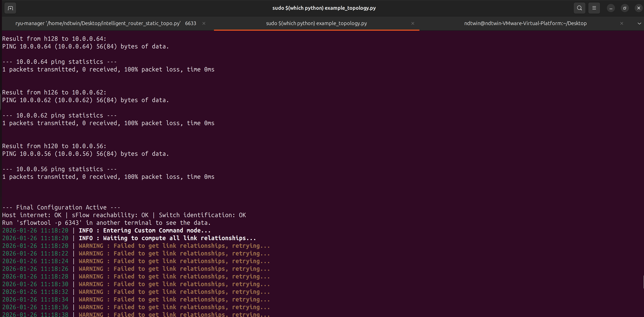Restore the terminal window size
Image resolution: width=644 pixels, height=317 pixels.
pos(625,8)
